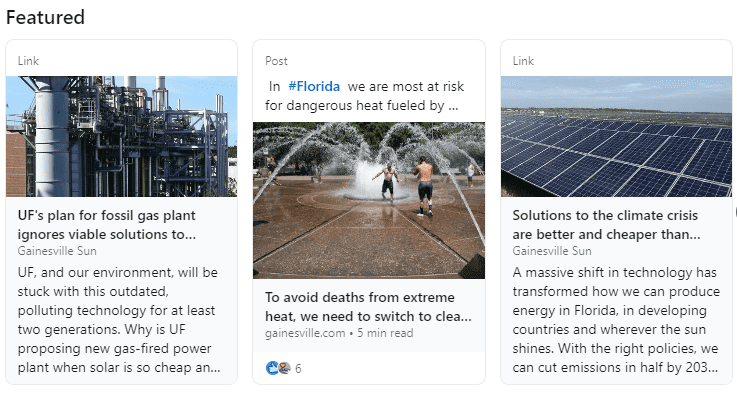Click the 'Post' label on middle card
This screenshot has height=396, width=737.
click(x=276, y=61)
